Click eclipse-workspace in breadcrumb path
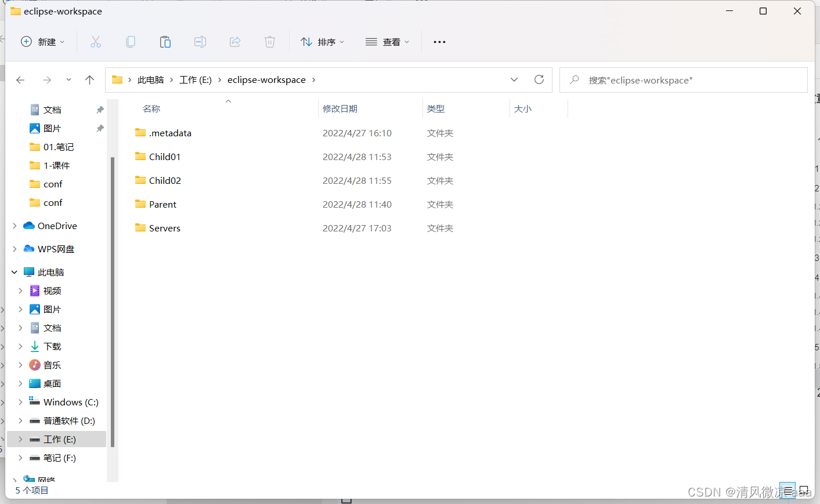Image resolution: width=820 pixels, height=504 pixels. (266, 80)
